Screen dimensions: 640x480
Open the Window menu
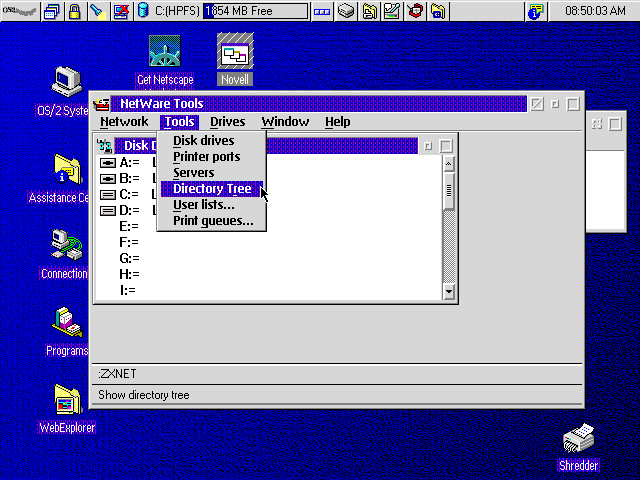(x=285, y=122)
